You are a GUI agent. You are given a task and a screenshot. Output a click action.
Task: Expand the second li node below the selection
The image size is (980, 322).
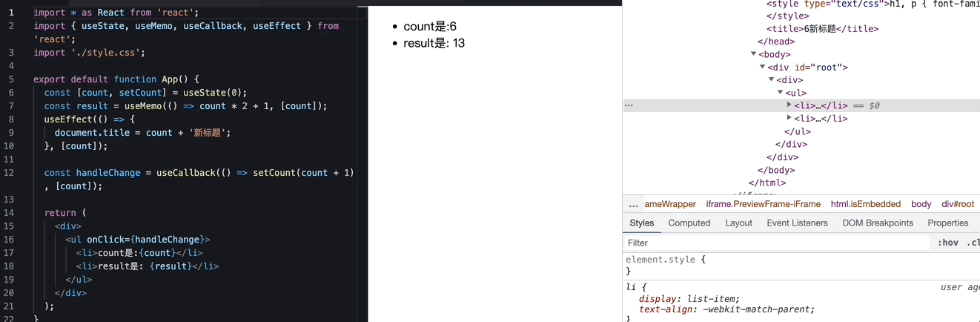pos(789,118)
